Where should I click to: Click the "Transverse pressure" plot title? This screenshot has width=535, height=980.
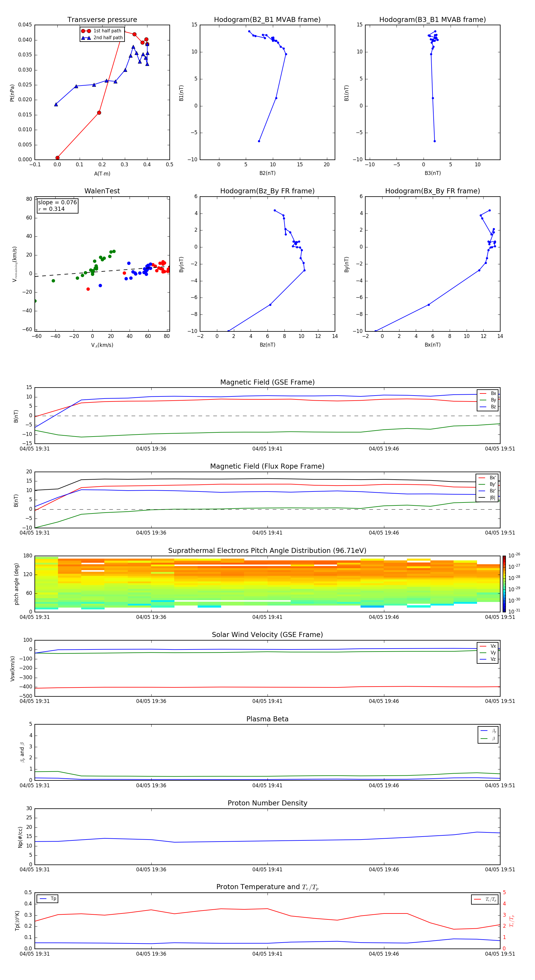(102, 20)
